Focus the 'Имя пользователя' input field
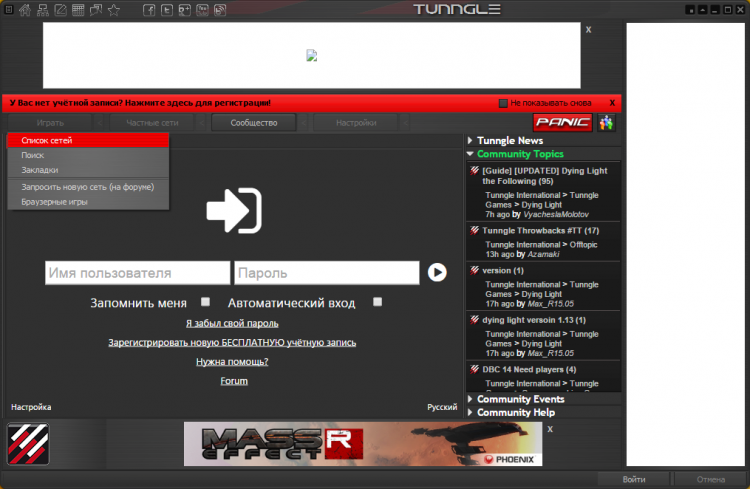 (137, 273)
